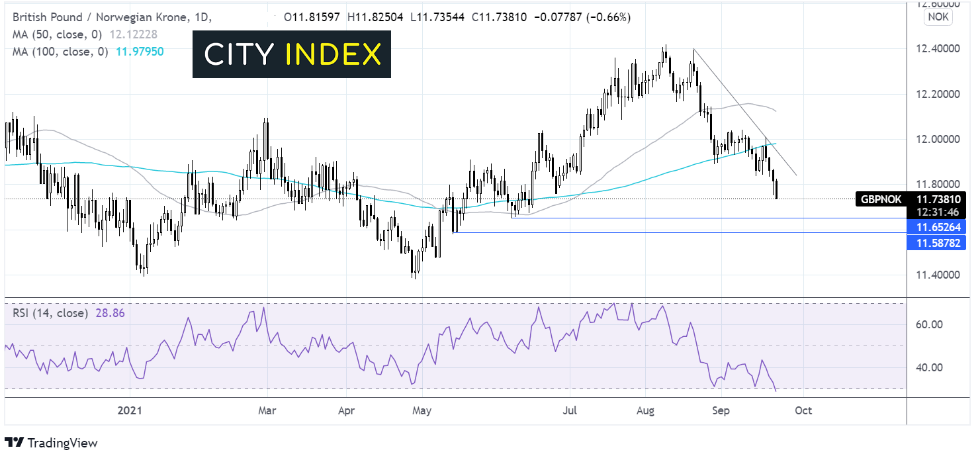
Task: Click the current price 11.73810 label
Action: [938, 199]
